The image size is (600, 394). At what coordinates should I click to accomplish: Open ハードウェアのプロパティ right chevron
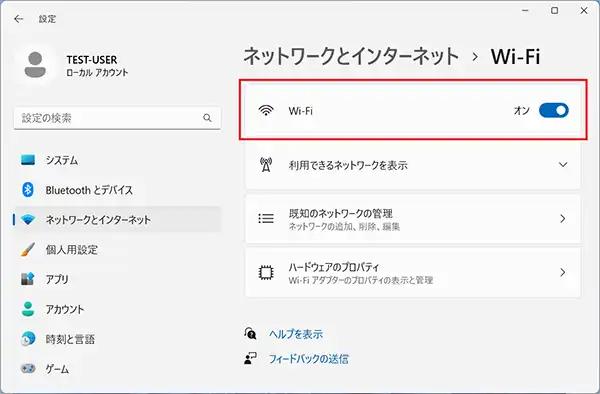point(563,272)
